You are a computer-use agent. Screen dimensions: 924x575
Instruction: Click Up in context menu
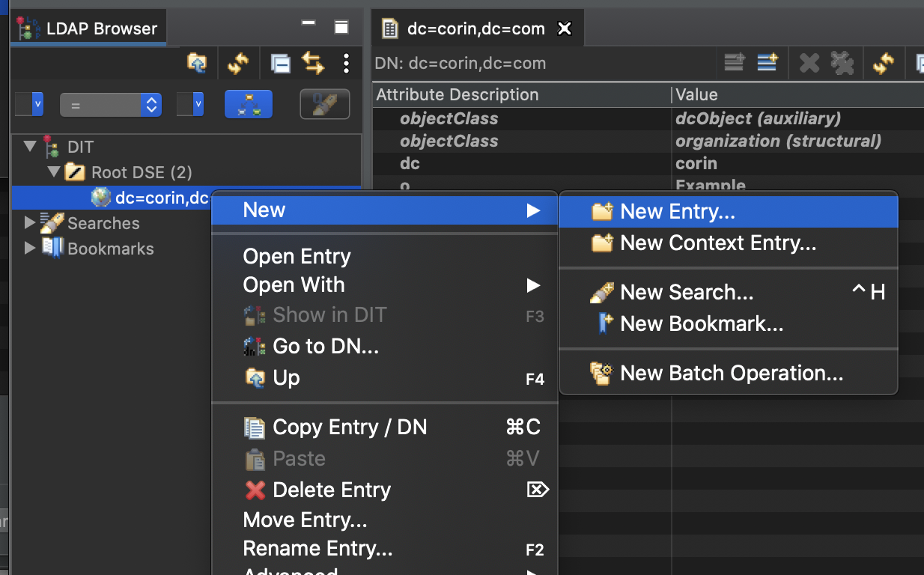(385, 378)
